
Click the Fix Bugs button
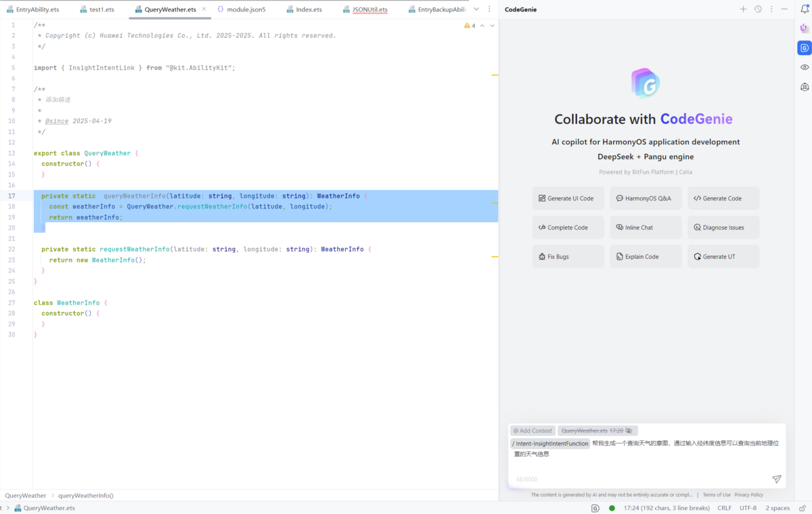pos(568,257)
